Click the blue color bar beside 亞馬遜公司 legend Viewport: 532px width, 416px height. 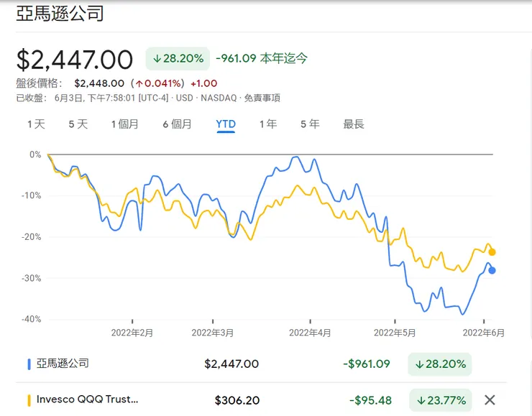[x=29, y=364]
